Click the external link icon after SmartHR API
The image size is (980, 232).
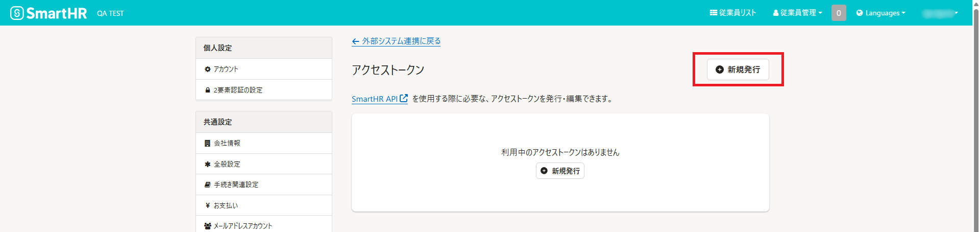[x=404, y=98]
